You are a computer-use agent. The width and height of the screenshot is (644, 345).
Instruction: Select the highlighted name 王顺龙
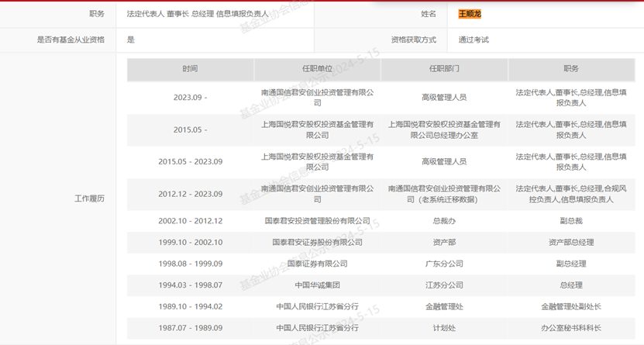pyautogui.click(x=470, y=14)
